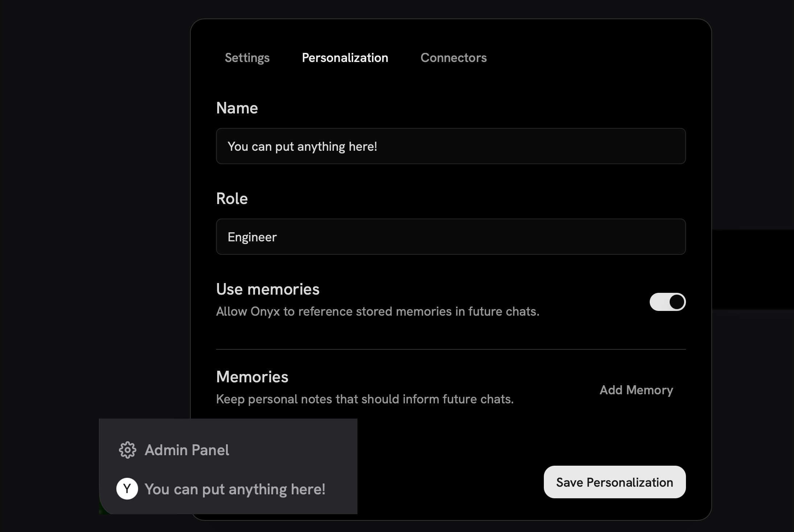
Task: Click Save Personalization
Action: pos(614,482)
